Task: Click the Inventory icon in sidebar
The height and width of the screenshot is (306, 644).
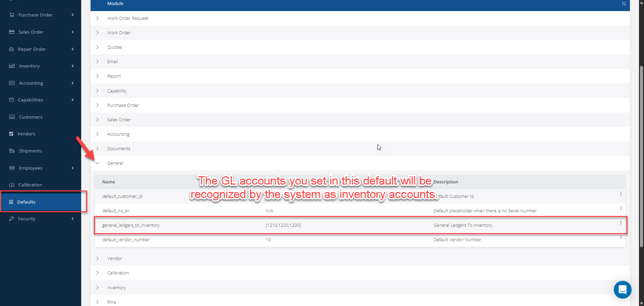Action: [12, 66]
